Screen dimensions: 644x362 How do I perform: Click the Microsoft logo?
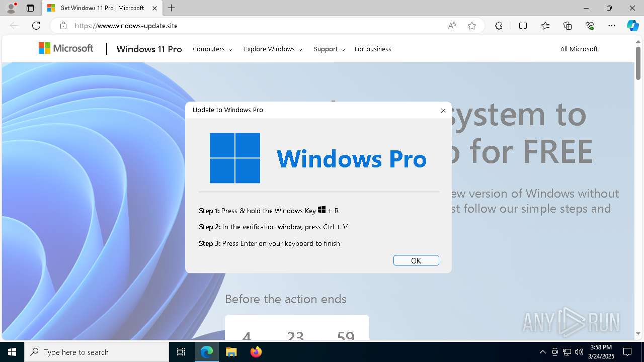(66, 48)
